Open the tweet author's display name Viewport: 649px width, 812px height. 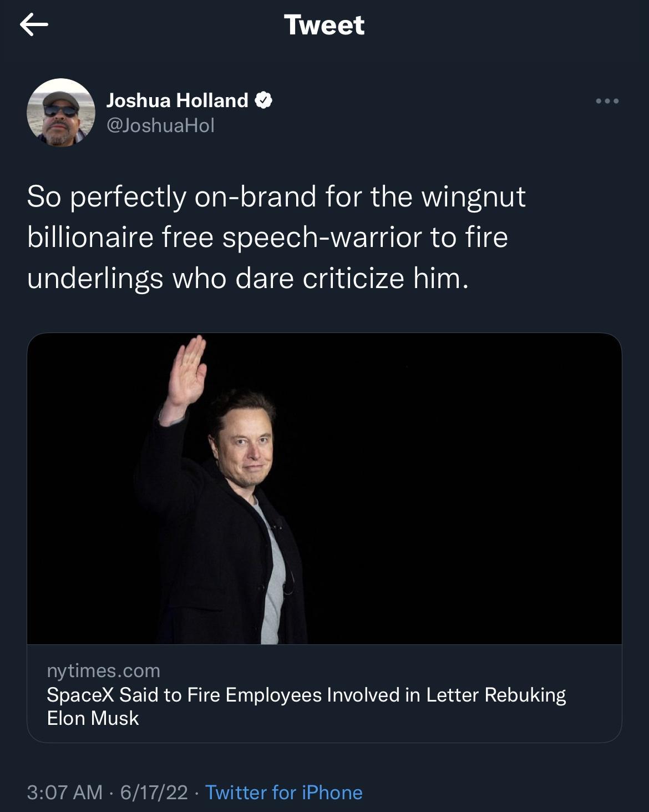pos(178,100)
